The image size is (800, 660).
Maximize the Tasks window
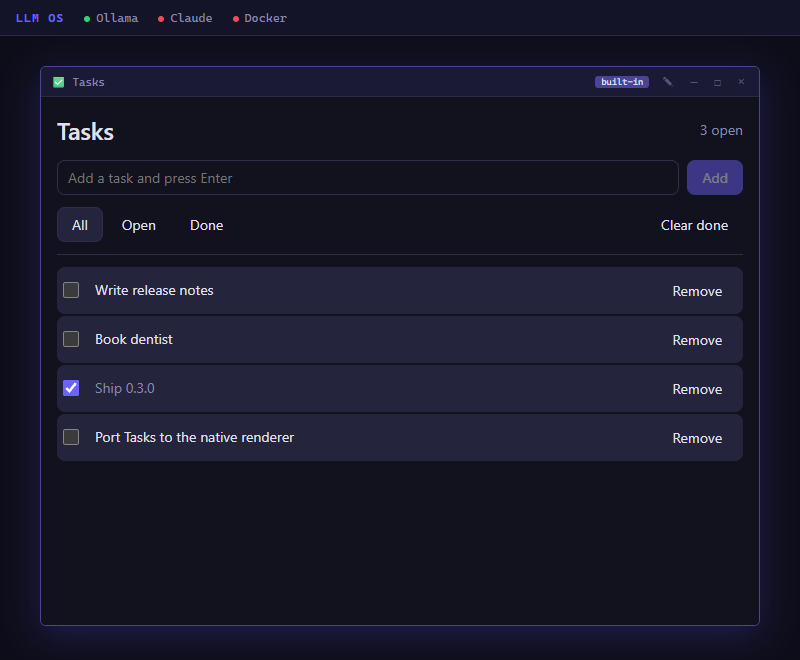point(717,82)
